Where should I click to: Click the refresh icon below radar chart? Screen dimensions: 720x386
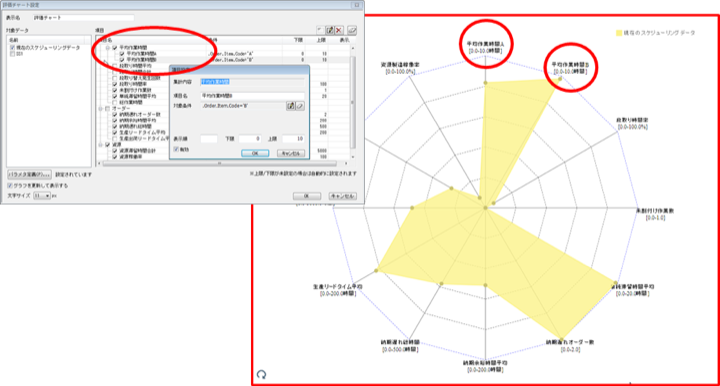(x=262, y=375)
